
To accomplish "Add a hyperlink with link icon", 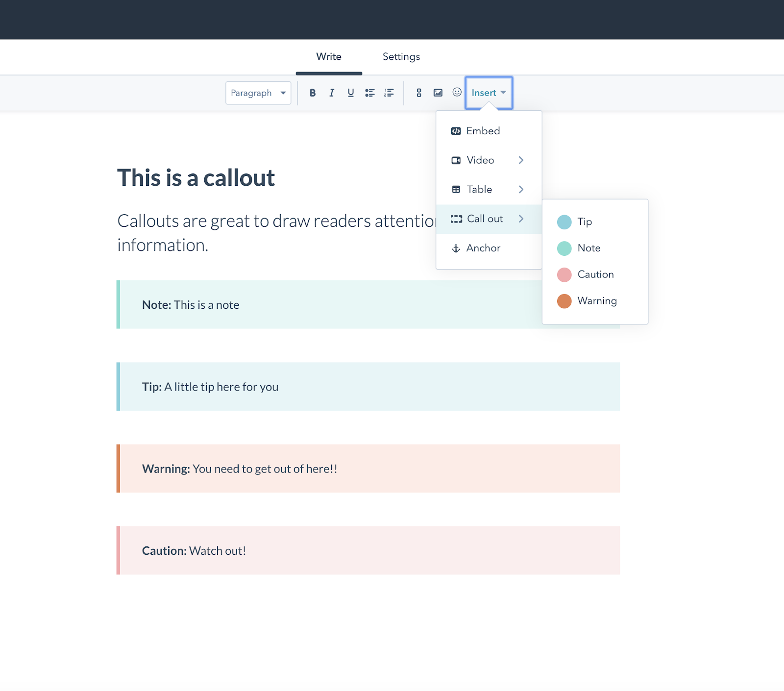I will coord(419,93).
